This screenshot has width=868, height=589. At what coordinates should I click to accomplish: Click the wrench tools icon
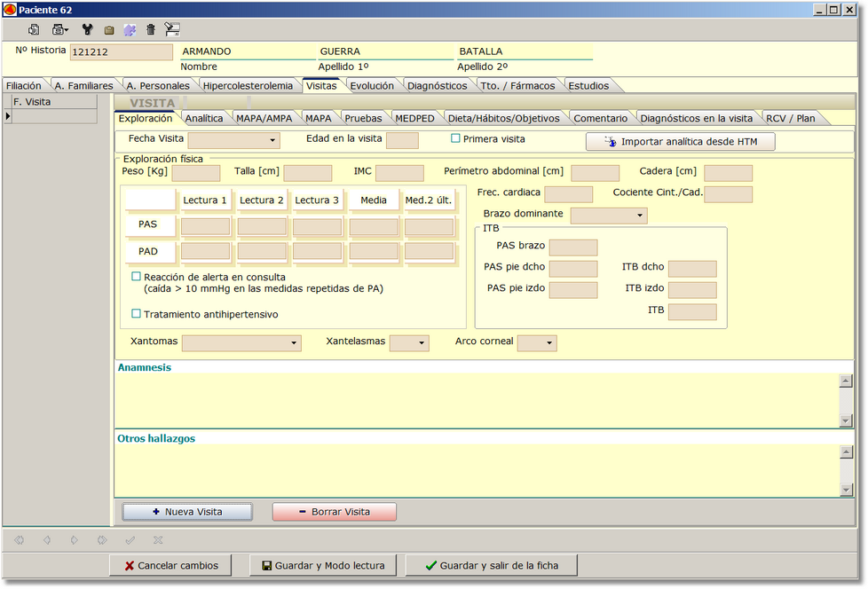(87, 30)
